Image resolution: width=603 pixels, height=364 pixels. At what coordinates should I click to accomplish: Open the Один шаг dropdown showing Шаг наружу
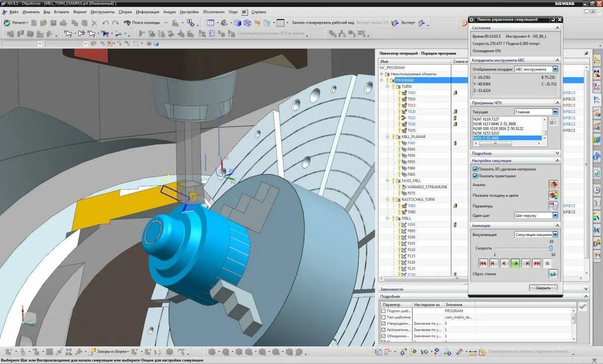pyautogui.click(x=555, y=215)
